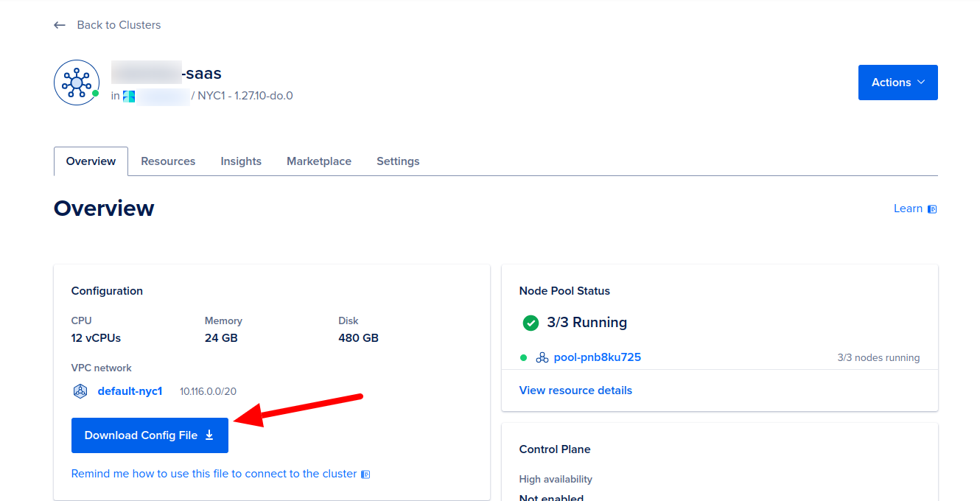This screenshot has height=501, width=980.
Task: Open the Insights tab
Action: (x=241, y=161)
